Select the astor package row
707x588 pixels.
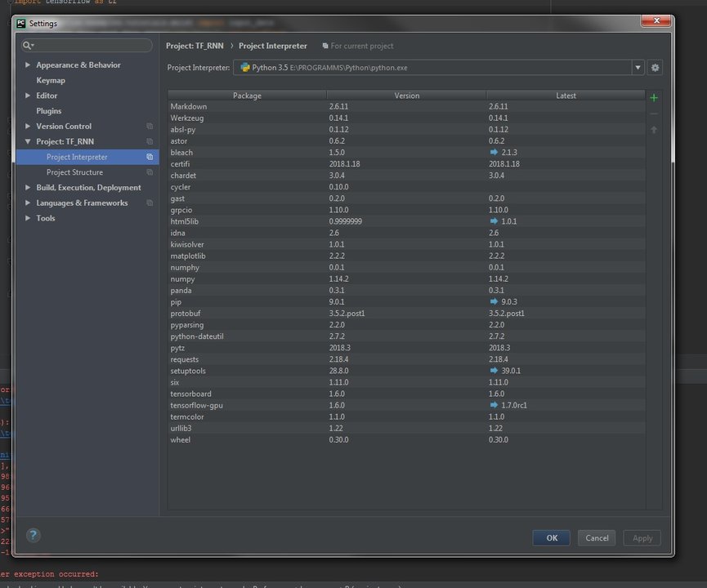(406, 141)
